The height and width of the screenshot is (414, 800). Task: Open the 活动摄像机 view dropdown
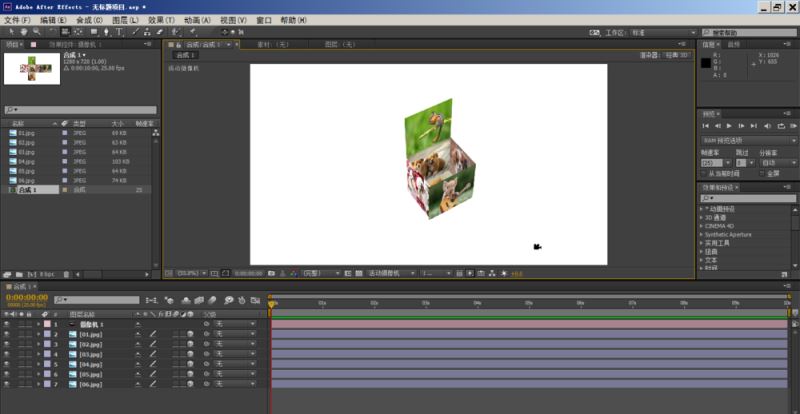(x=391, y=274)
